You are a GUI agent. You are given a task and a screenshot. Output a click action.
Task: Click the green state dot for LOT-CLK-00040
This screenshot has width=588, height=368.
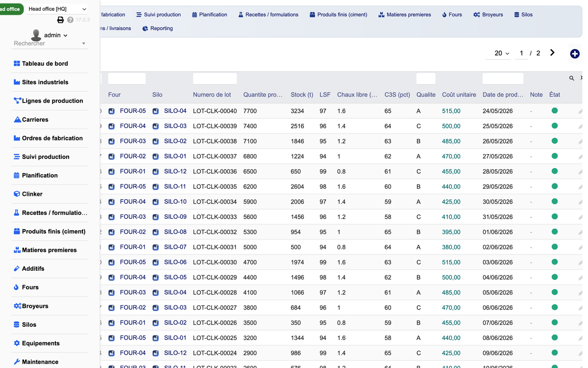555,111
